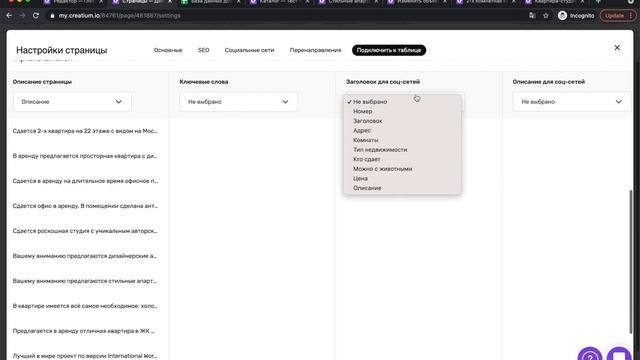
Task: Open the purple chat widget button
Action: pos(619,355)
